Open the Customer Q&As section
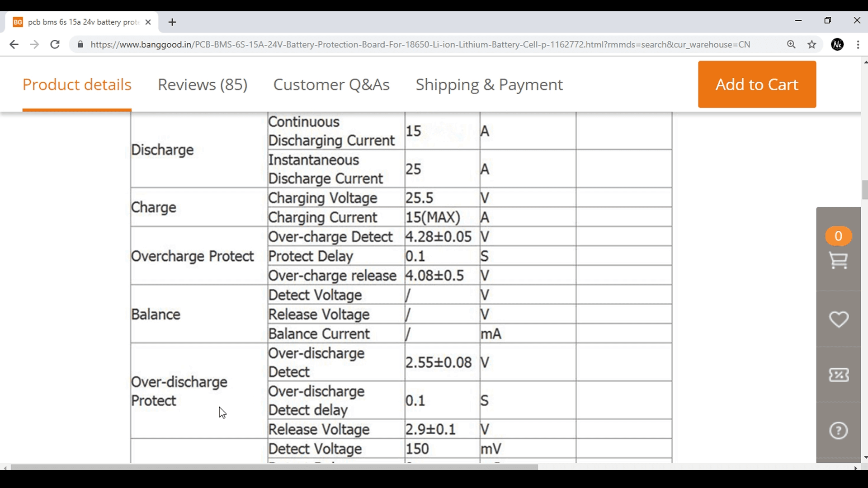 331,84
